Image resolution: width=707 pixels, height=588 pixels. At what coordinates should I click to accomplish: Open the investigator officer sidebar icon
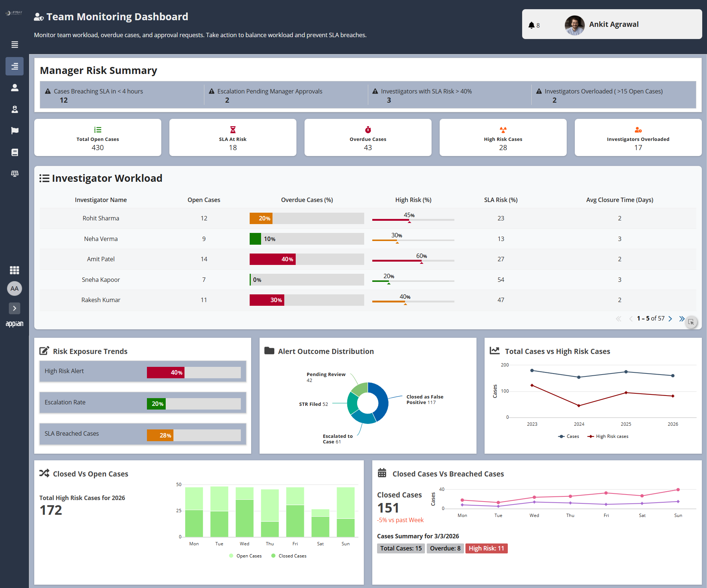coord(15,109)
